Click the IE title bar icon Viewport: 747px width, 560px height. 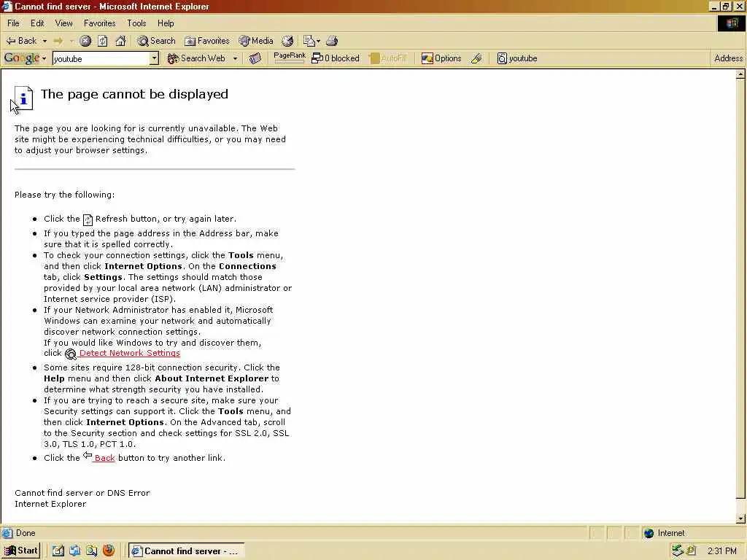7,6
